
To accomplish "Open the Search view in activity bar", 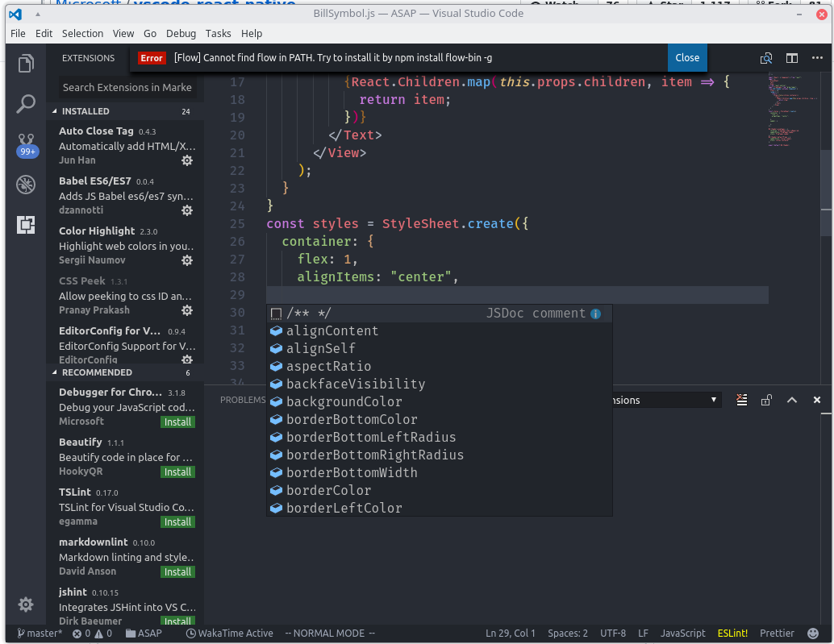I will pos(26,104).
